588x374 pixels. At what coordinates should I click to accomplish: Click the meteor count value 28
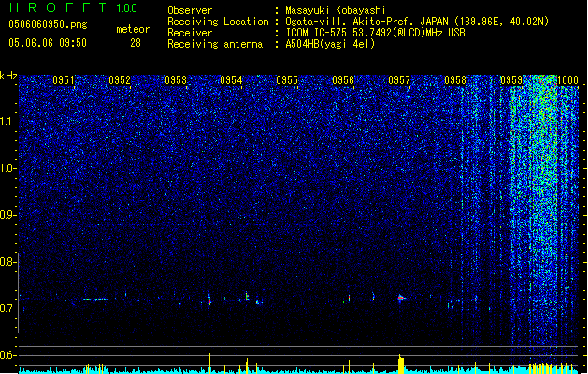(x=136, y=43)
